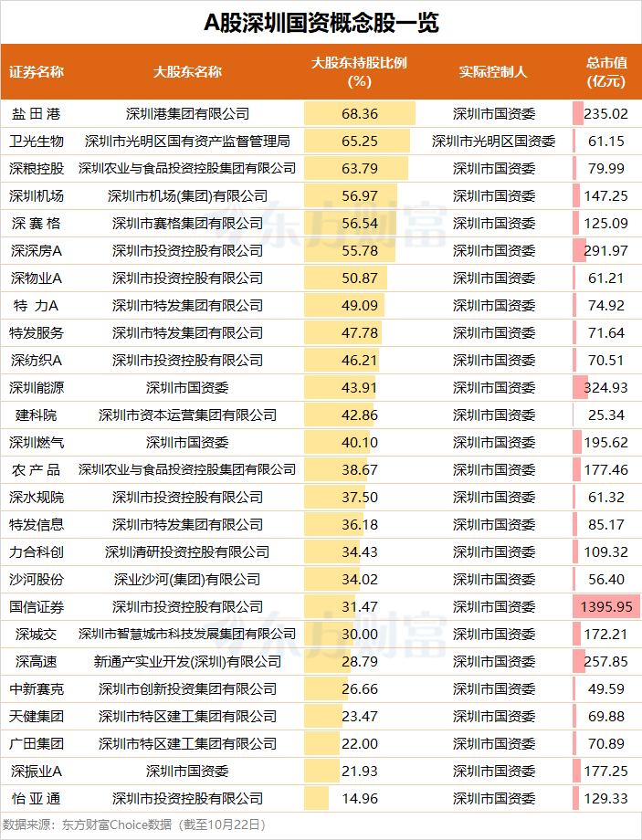Select the 大股东名称 column header
This screenshot has width=642, height=840.
tap(187, 72)
